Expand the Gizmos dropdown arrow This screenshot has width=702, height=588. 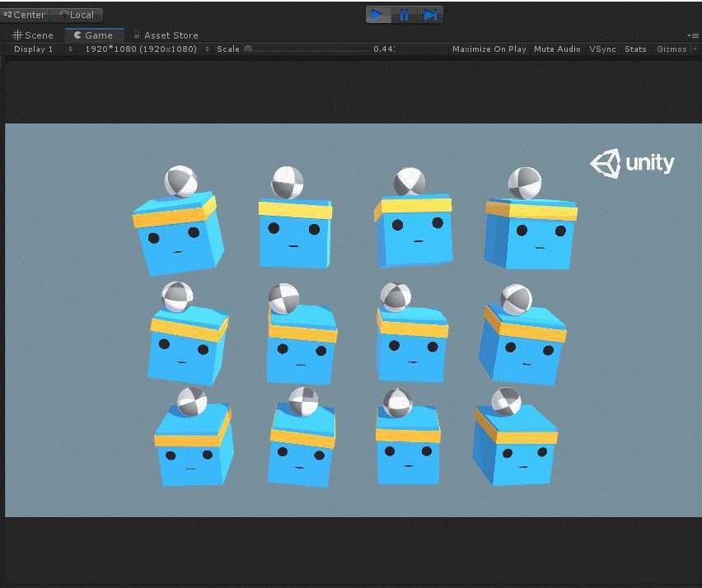pos(695,49)
